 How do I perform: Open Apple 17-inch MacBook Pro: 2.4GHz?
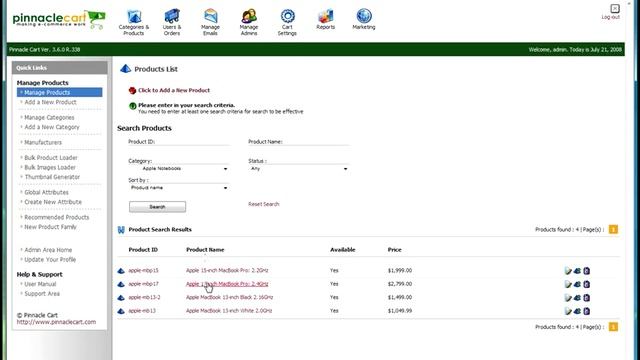point(227,284)
